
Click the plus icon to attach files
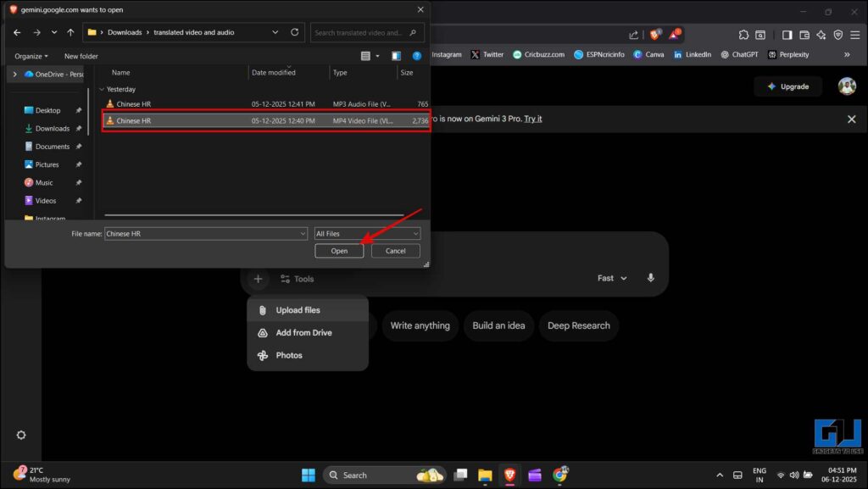(x=258, y=278)
